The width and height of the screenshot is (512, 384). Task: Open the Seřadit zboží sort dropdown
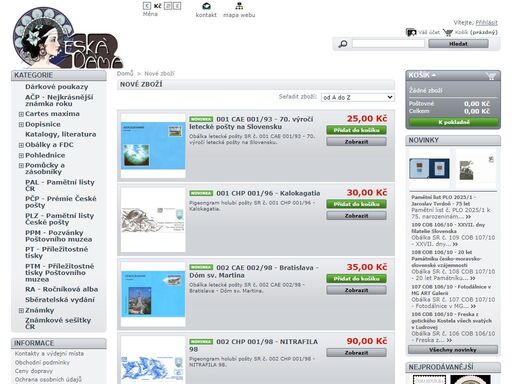point(358,97)
